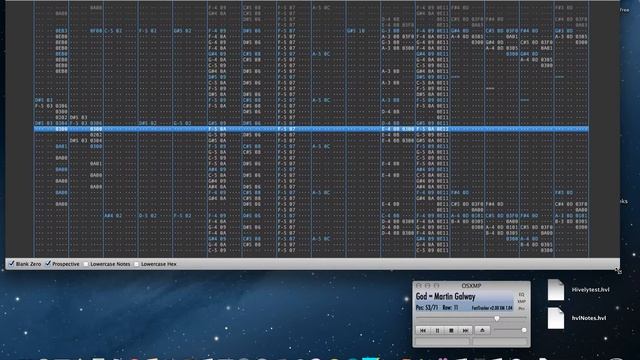640x360 pixels.
Task: Click the XMP button in OSXMP
Action: 521,302
